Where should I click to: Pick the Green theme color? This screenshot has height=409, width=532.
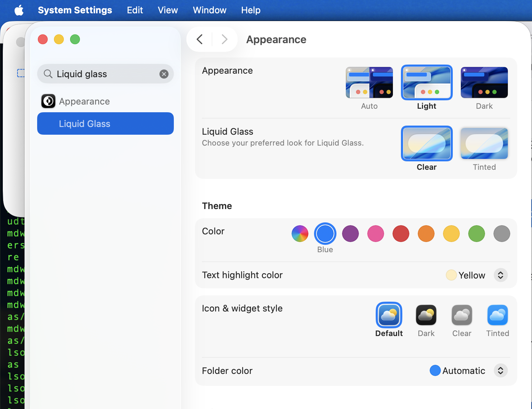coord(477,234)
